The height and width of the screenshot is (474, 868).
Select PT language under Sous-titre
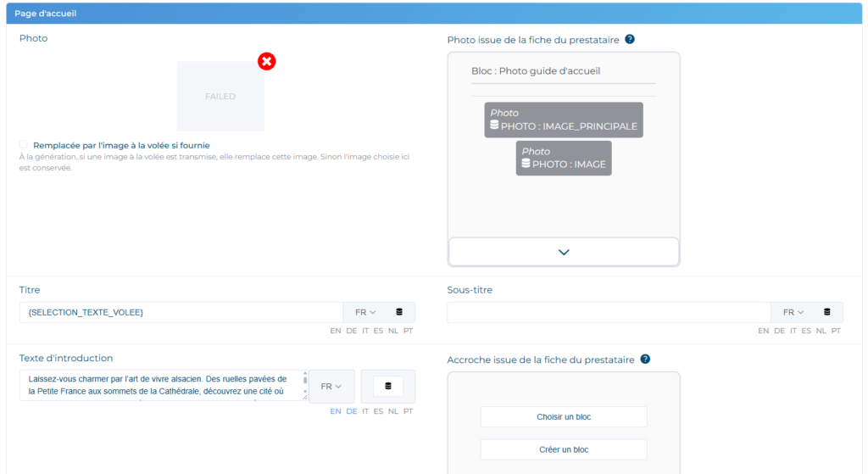coord(836,331)
